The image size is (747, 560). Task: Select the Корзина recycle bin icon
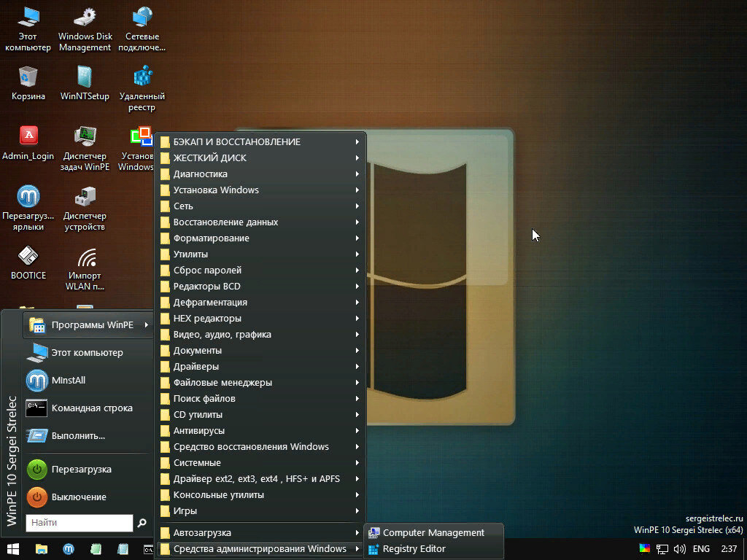28,83
